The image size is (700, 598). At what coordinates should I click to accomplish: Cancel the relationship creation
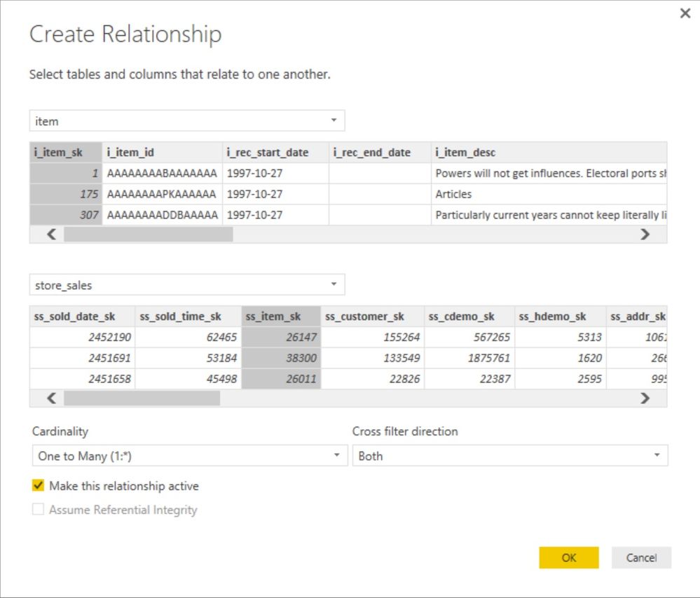641,557
